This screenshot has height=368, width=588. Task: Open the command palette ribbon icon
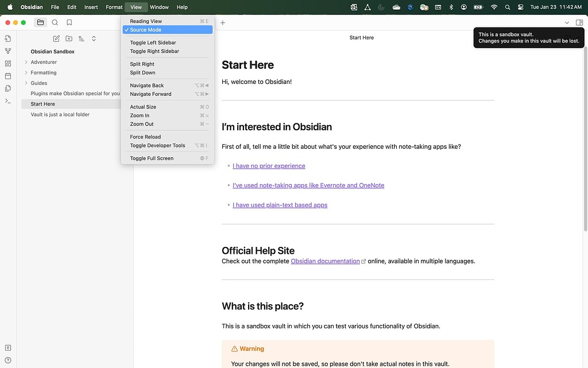(x=8, y=101)
